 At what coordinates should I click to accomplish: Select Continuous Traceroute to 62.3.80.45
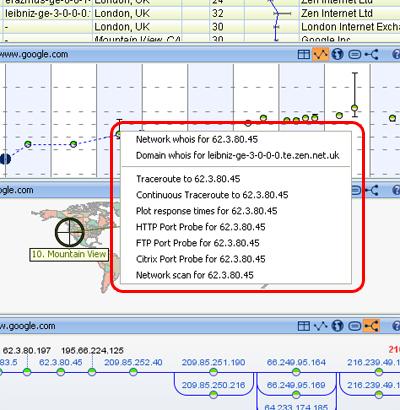click(212, 195)
